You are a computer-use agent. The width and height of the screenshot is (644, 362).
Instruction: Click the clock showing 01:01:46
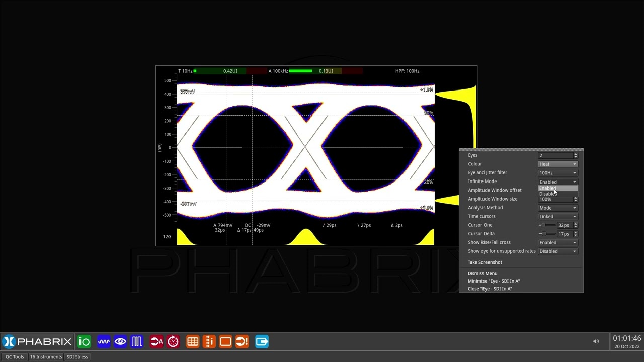(627, 338)
